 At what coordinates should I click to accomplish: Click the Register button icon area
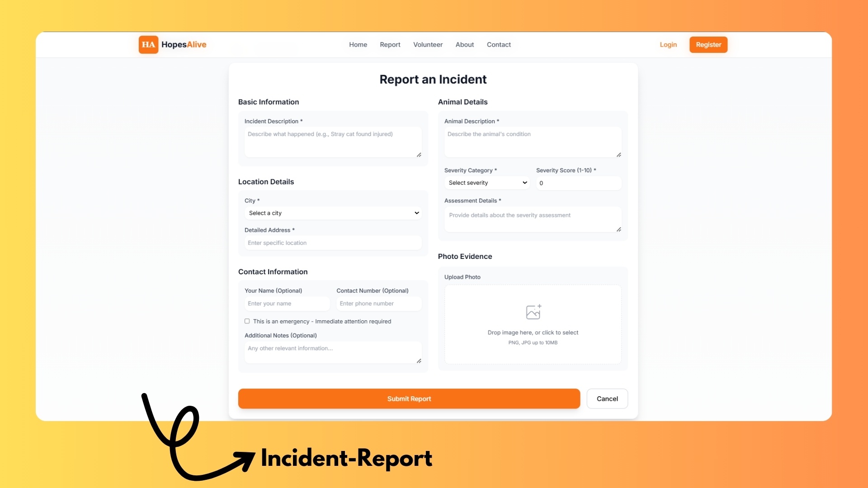[x=709, y=45]
